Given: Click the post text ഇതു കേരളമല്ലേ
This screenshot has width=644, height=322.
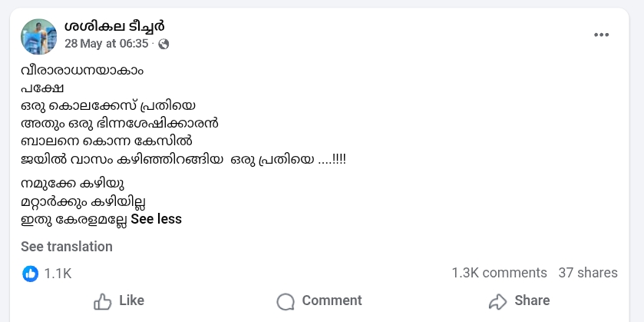Looking at the screenshot, I should coord(74,220).
